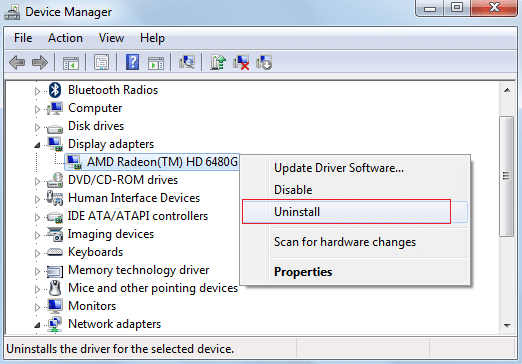Image resolution: width=522 pixels, height=364 pixels.
Task: Click Scan for hardware changes toolbar icon
Action: point(187,62)
